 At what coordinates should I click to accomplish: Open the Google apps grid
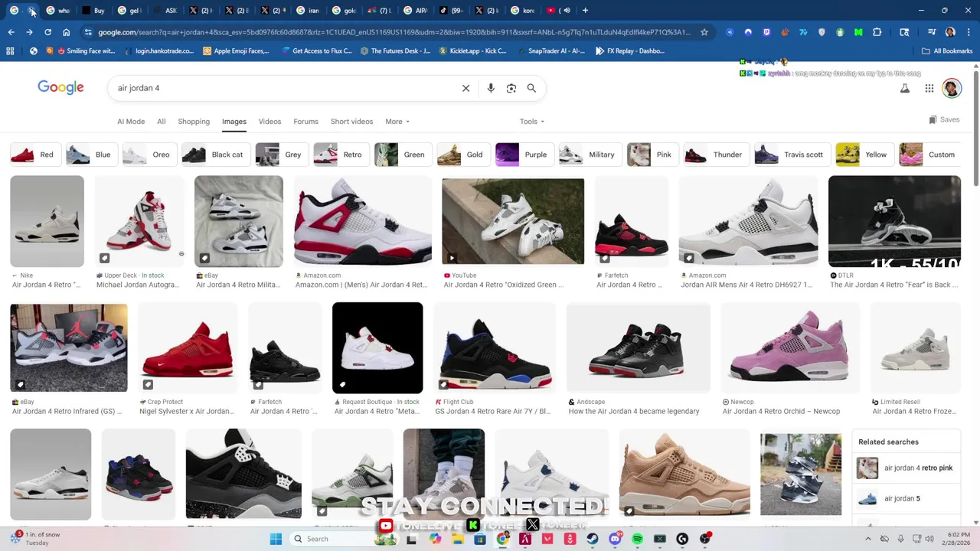tap(929, 88)
